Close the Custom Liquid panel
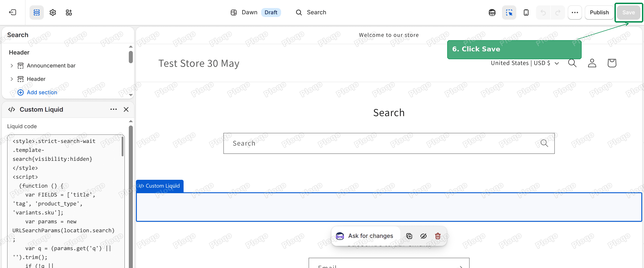This screenshot has height=268, width=644. (x=126, y=109)
